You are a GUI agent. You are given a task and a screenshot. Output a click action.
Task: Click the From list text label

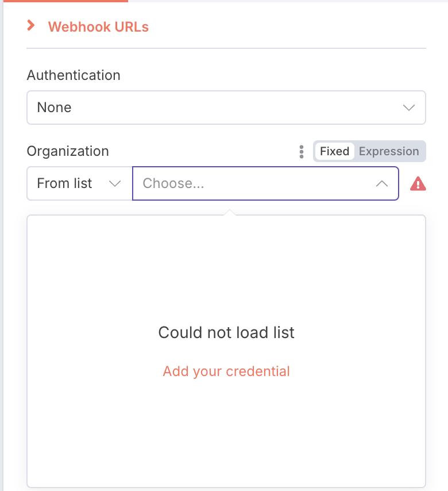point(64,183)
